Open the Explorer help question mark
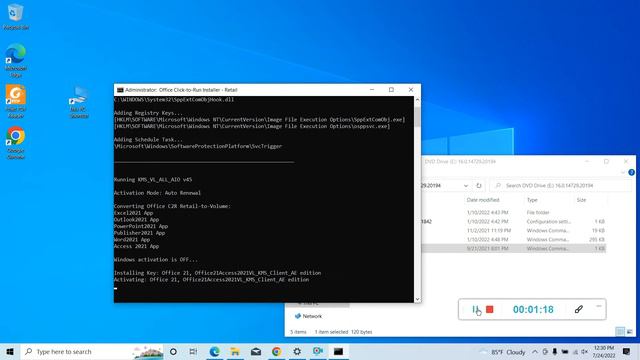Viewport: 640px width, 360px height. [x=631, y=172]
